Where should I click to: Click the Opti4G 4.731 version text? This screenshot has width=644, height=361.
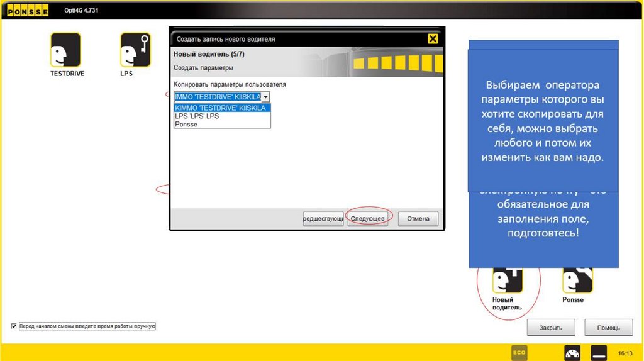coord(81,10)
